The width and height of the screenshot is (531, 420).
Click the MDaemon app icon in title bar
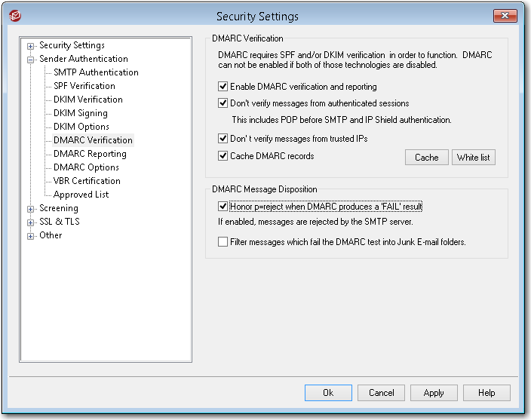[x=15, y=16]
